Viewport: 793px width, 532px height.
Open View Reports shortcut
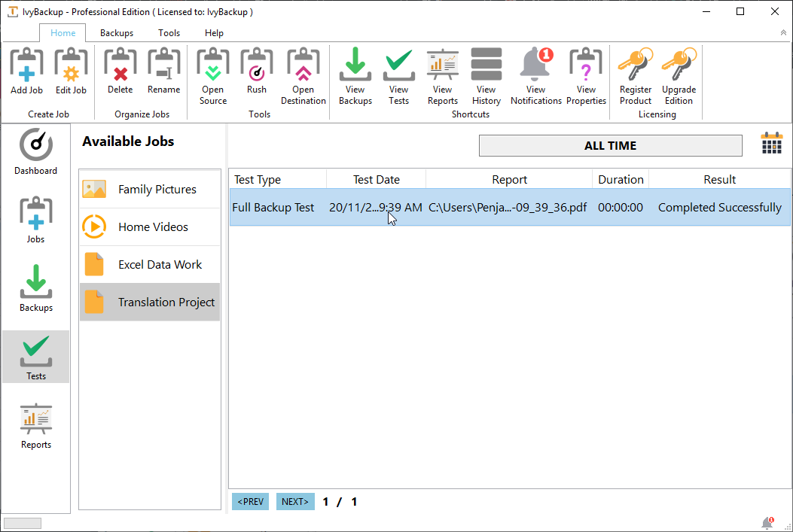443,76
